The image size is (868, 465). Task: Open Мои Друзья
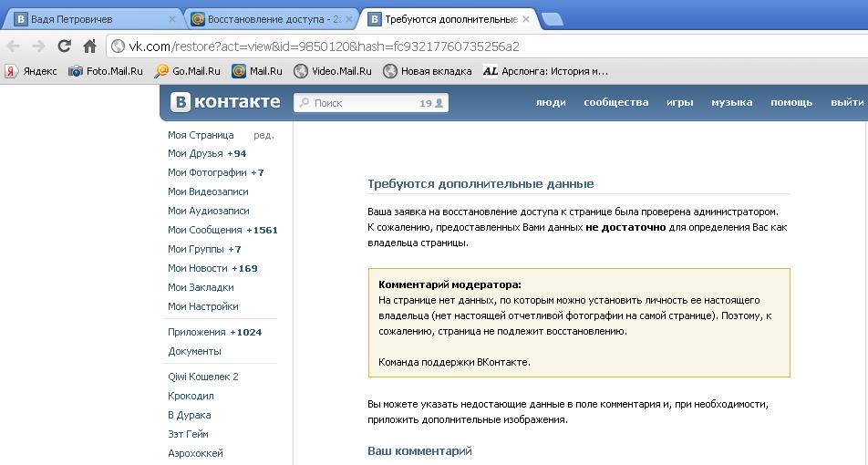coord(195,153)
